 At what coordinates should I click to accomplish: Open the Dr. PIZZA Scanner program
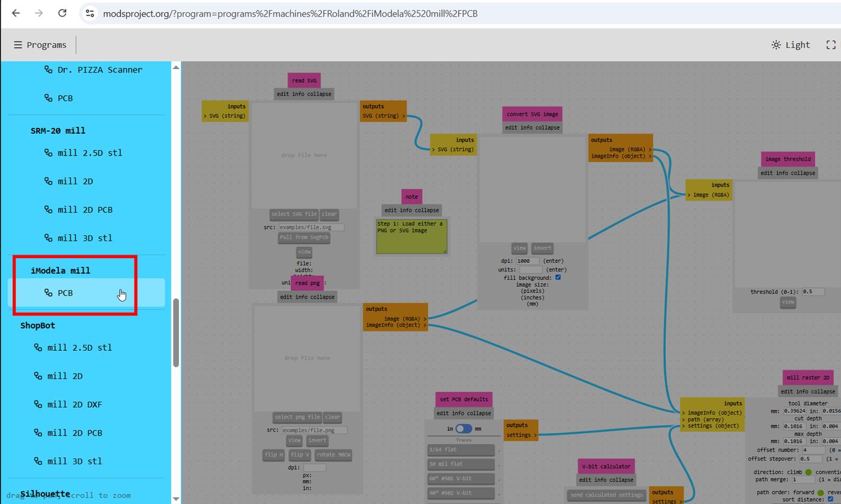coord(93,70)
